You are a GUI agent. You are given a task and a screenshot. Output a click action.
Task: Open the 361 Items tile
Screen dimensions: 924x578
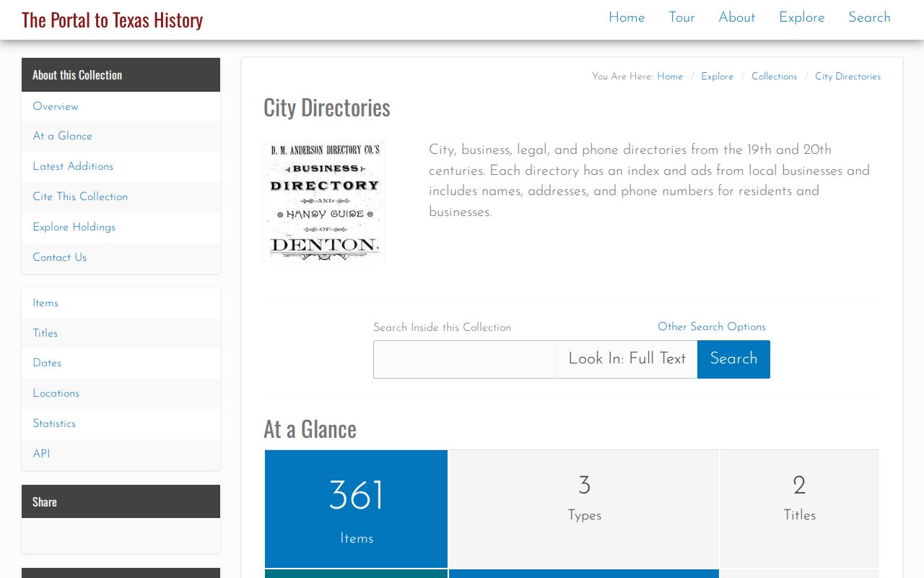tap(356, 509)
